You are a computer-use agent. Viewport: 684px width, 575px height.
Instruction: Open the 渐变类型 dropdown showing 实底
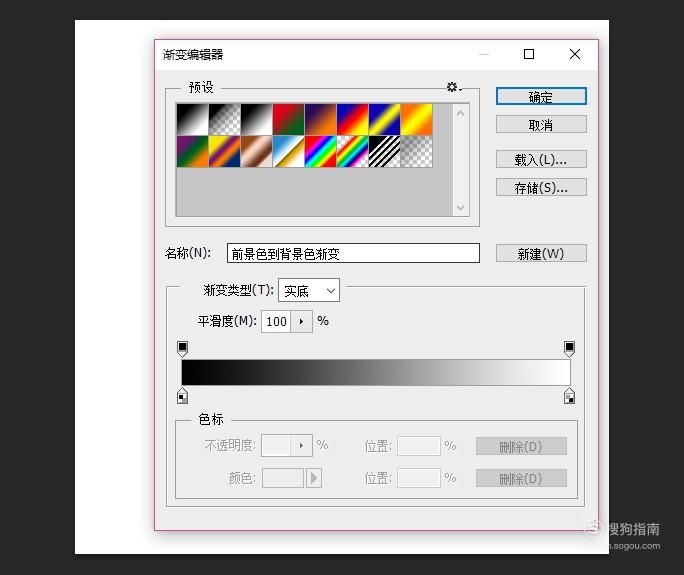pyautogui.click(x=309, y=290)
